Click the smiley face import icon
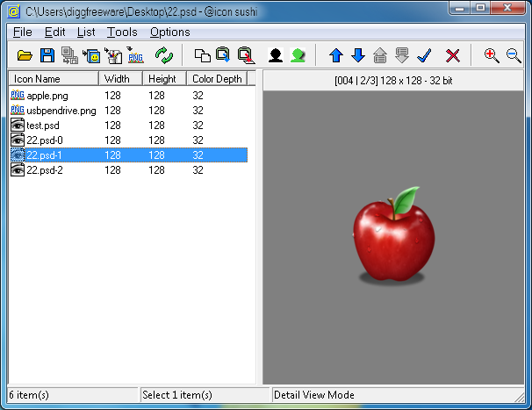The height and width of the screenshot is (410, 532). [91, 55]
